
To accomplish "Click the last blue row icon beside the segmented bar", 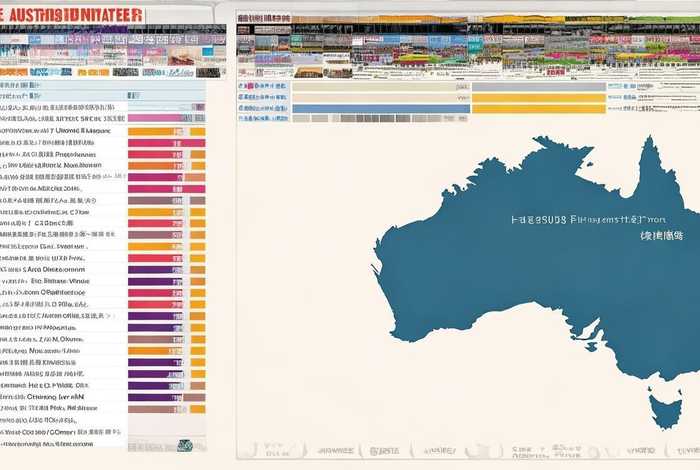I will (x=243, y=118).
